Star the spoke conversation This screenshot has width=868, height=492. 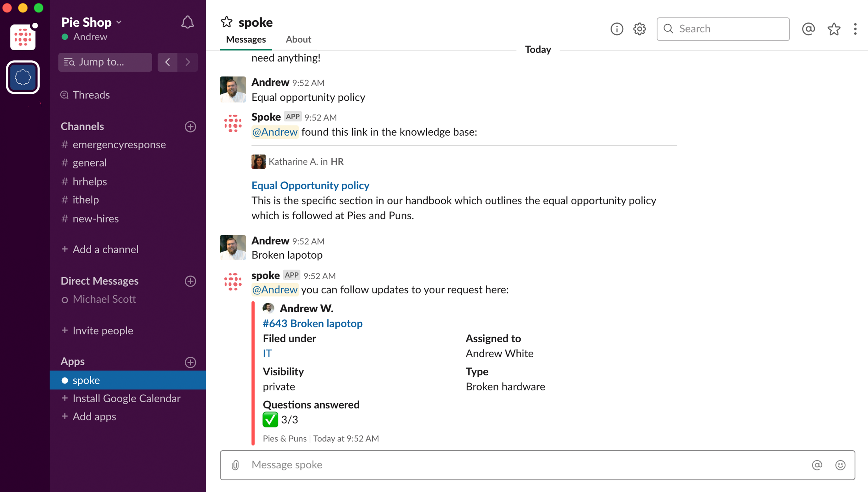click(226, 22)
